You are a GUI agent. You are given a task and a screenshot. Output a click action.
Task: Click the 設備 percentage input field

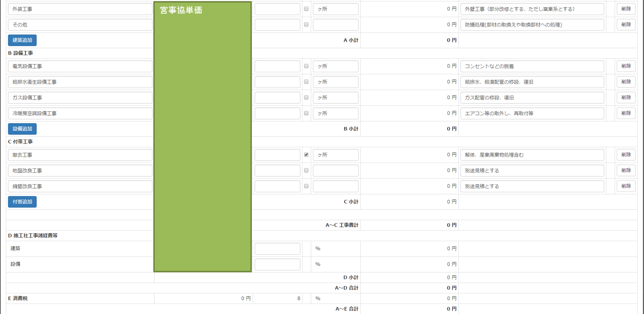277,264
